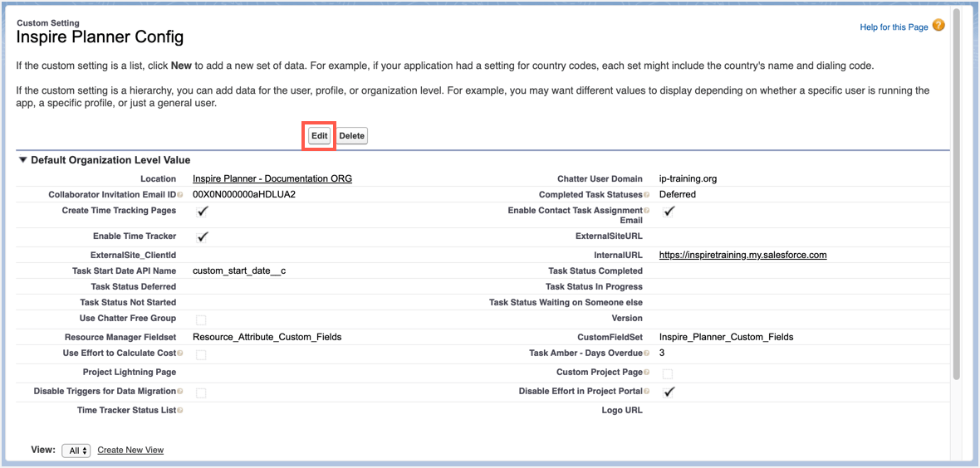Viewport: 980px width, 468px height.
Task: Click the Create New View link
Action: tap(130, 450)
